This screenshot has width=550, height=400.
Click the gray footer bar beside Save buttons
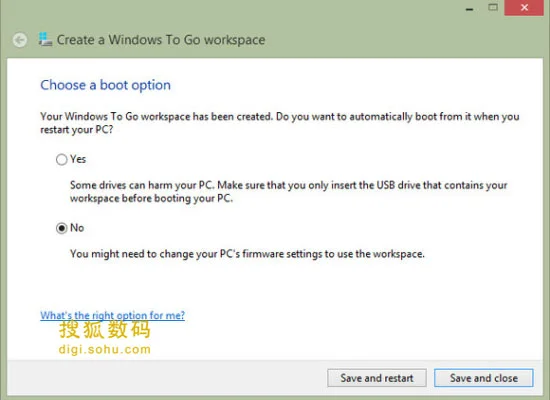167,378
